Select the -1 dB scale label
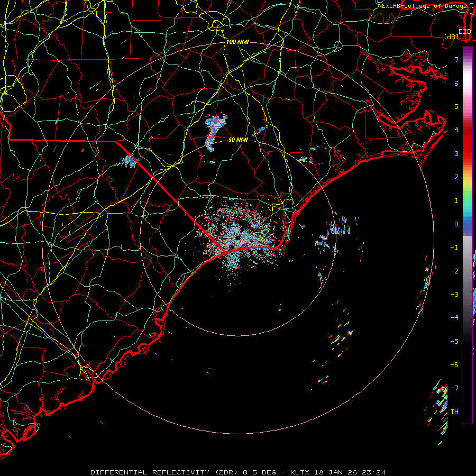 454,248
